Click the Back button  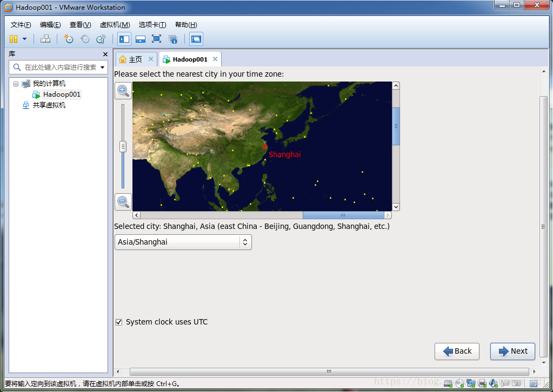(x=457, y=351)
